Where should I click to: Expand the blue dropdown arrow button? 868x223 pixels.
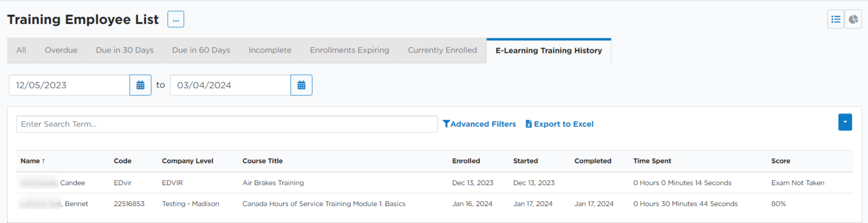pyautogui.click(x=845, y=122)
